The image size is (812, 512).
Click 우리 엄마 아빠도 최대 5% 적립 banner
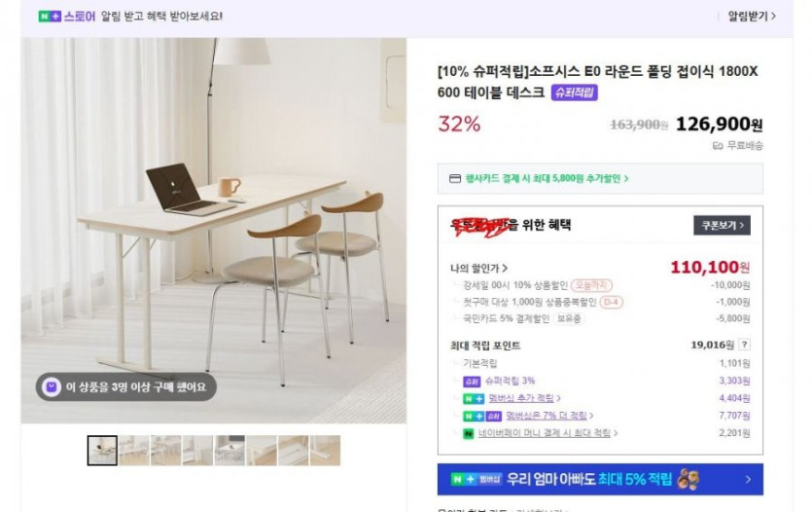tap(600, 479)
